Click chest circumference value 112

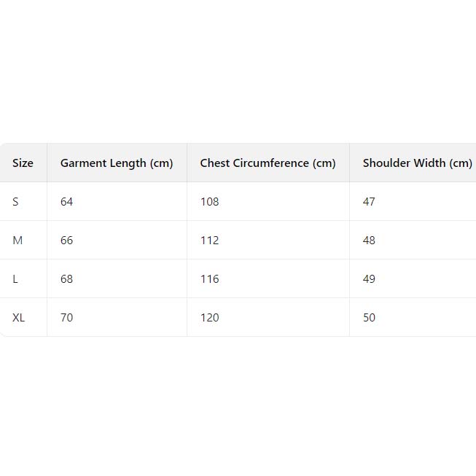[209, 241]
